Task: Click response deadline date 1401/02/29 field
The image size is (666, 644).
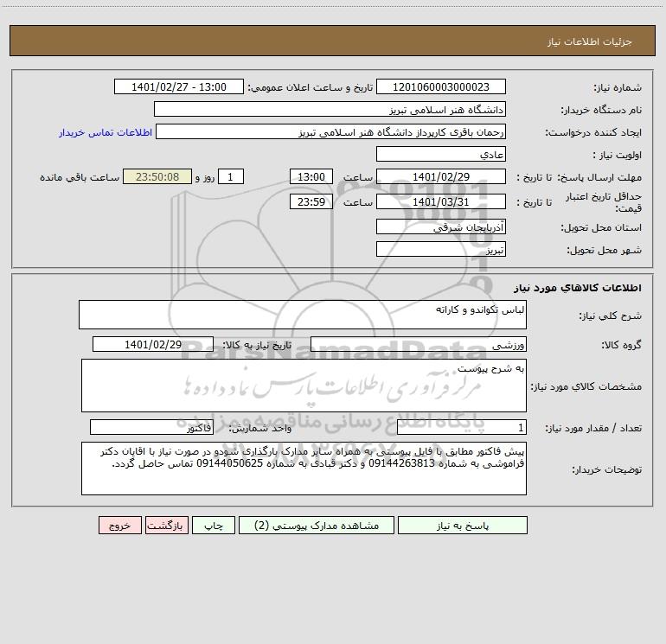Action: click(441, 176)
